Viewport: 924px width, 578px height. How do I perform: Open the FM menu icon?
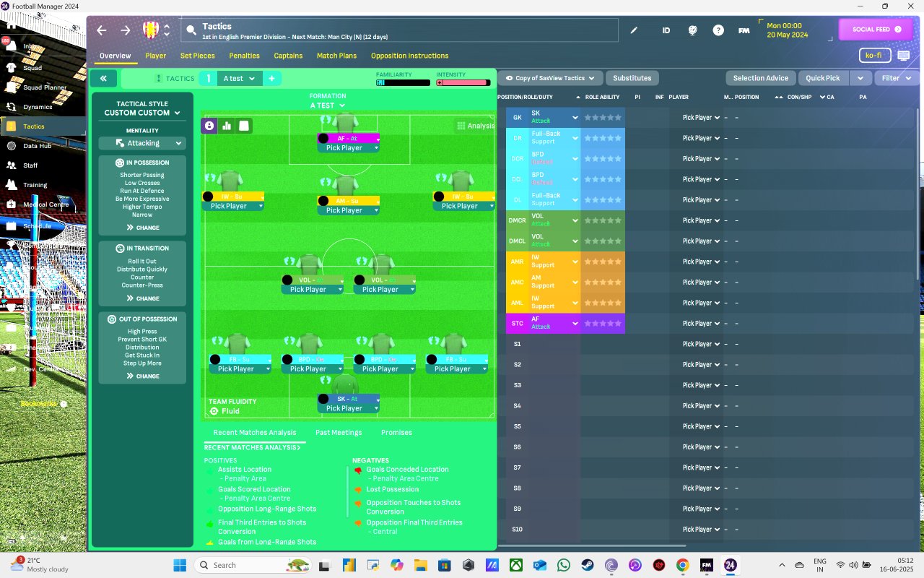744,30
